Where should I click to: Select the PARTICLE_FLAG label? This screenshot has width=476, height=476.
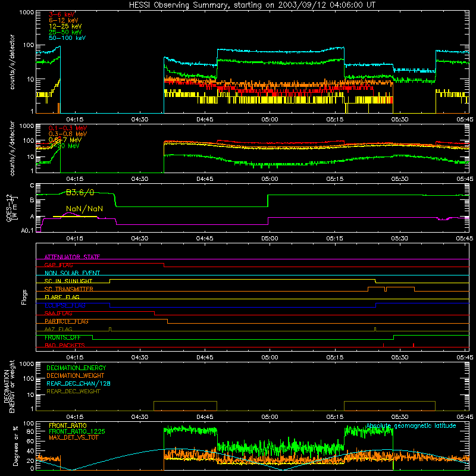67,321
